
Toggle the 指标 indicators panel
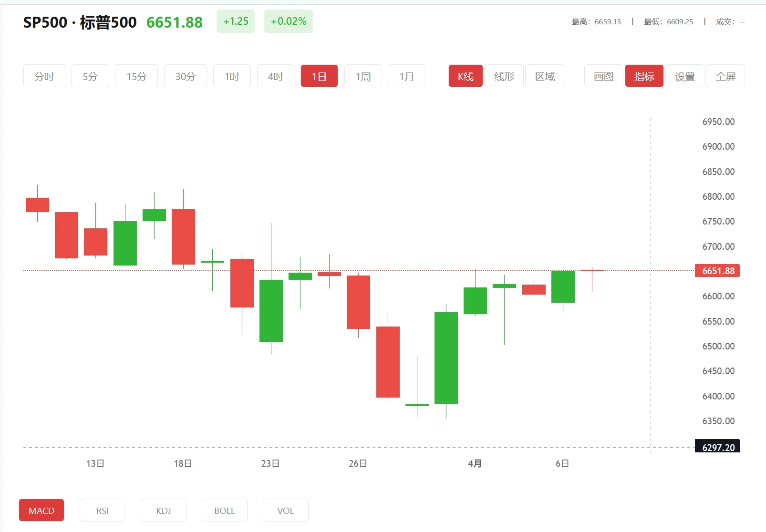[x=644, y=76]
